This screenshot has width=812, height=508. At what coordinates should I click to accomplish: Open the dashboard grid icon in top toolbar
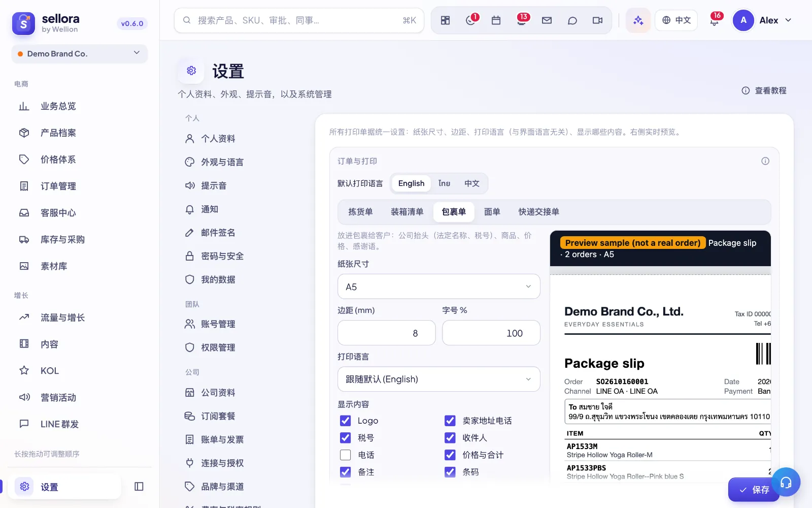(445, 20)
